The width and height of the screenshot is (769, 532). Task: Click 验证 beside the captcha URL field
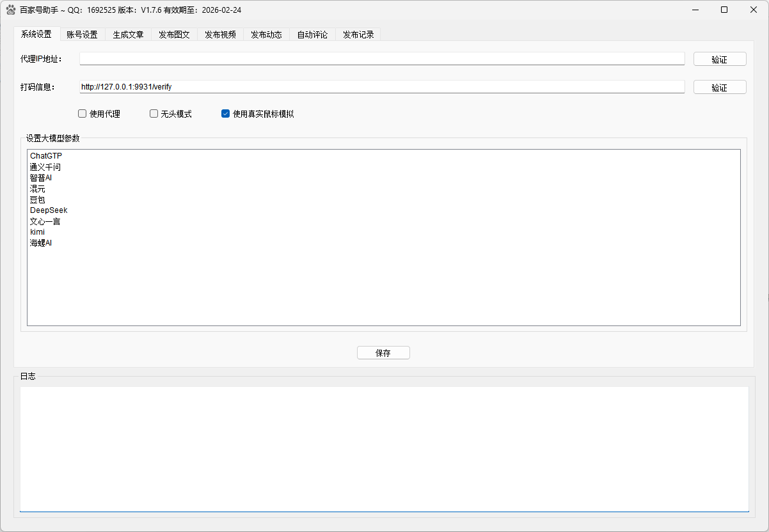[720, 86]
